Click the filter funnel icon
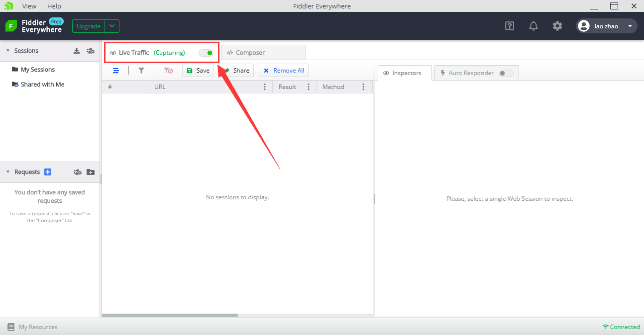Screen dimensions: 644x335 tap(141, 71)
